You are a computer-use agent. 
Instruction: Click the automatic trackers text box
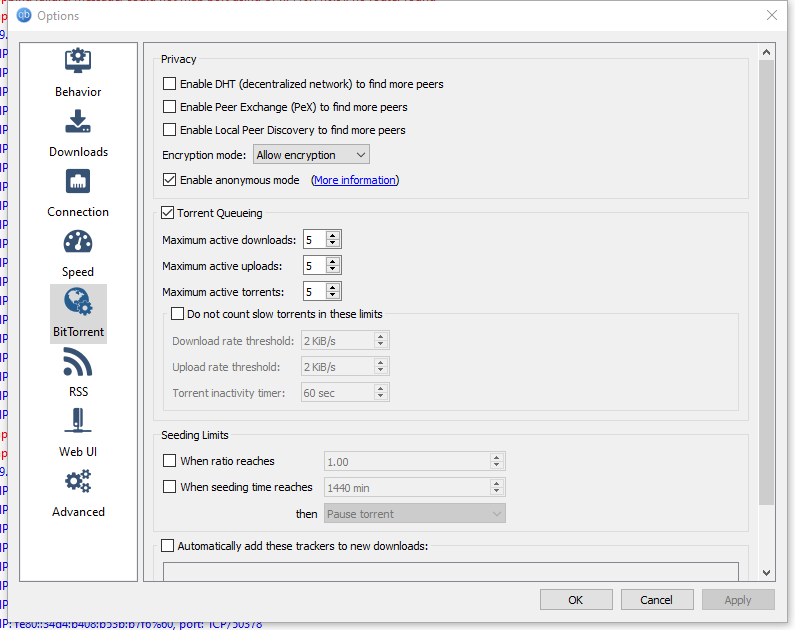point(450,572)
